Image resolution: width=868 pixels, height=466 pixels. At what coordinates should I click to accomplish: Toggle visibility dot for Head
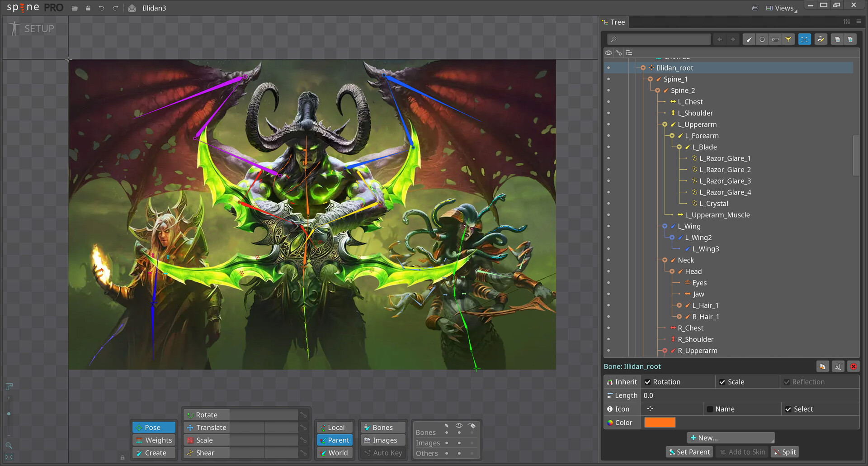click(x=609, y=271)
